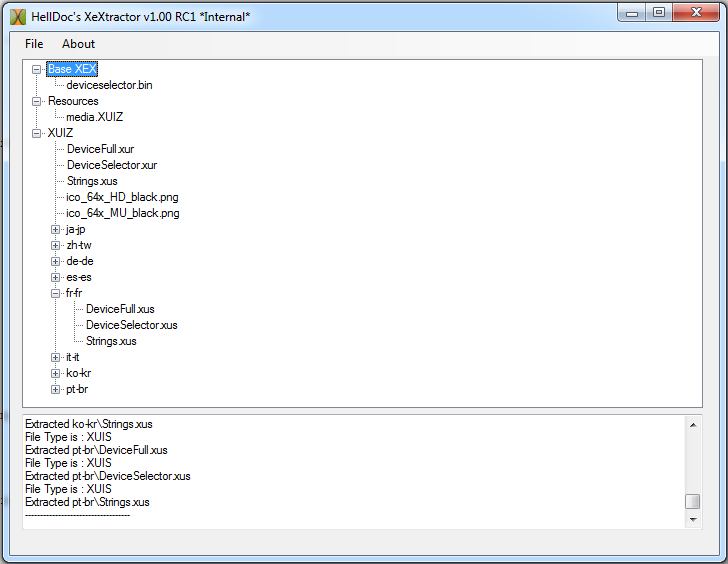Maximize the XeXtractor window
Viewport: 728px width, 564px height.
[658, 13]
